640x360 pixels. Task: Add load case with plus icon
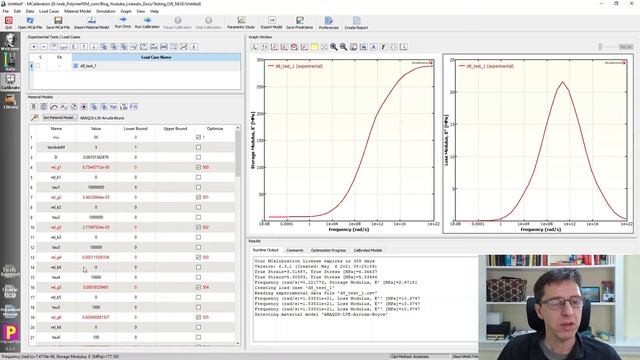coord(34,47)
